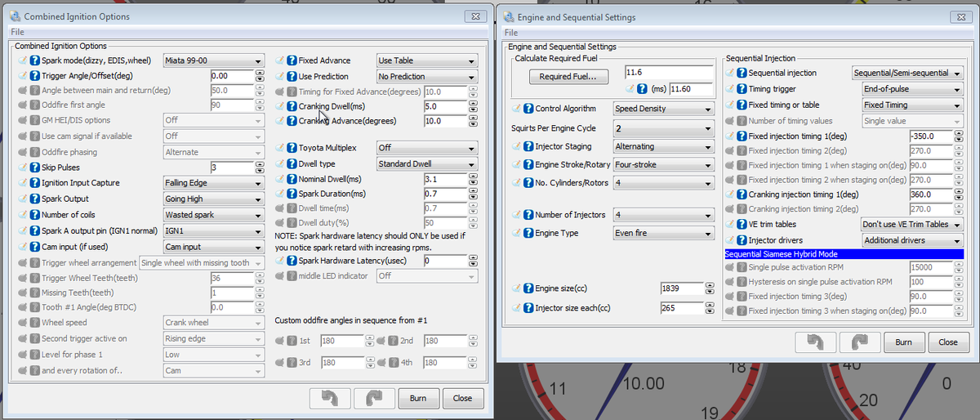Click the help icon beside Engine size(cc)

[528, 288]
